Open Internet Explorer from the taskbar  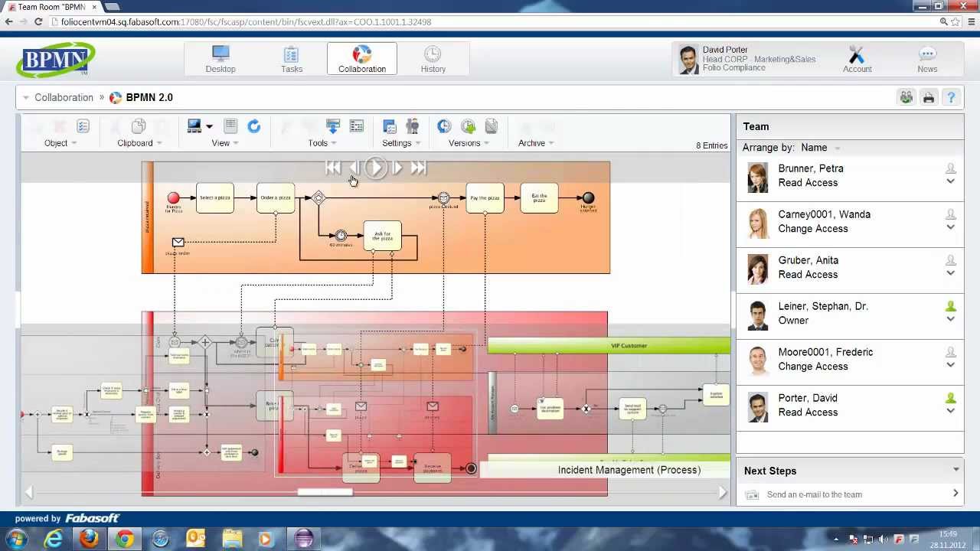(x=54, y=538)
